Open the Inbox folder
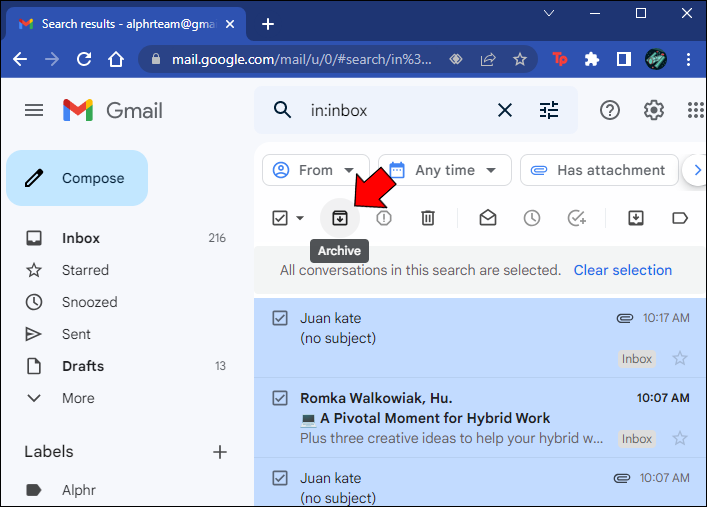The width and height of the screenshot is (707, 507). (x=81, y=238)
